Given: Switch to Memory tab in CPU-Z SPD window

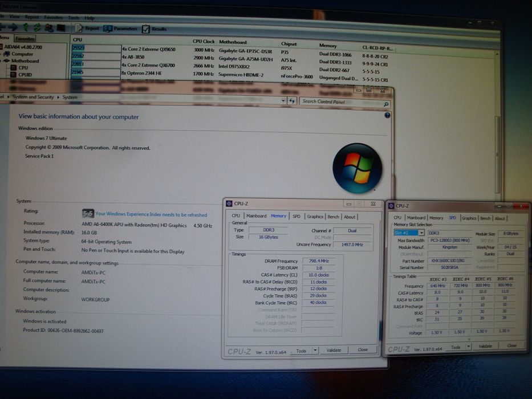Looking at the screenshot, I should coord(436,218).
